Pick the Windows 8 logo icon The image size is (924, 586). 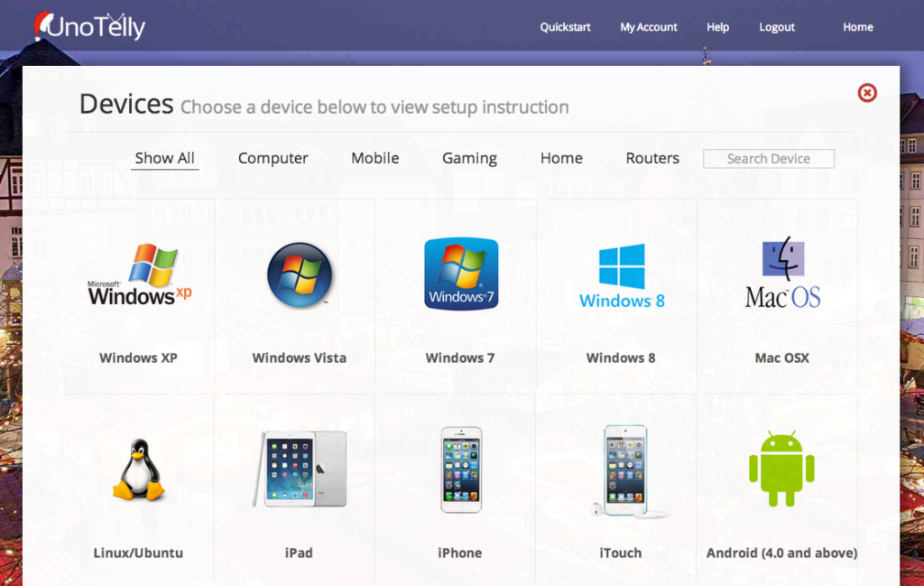(622, 276)
